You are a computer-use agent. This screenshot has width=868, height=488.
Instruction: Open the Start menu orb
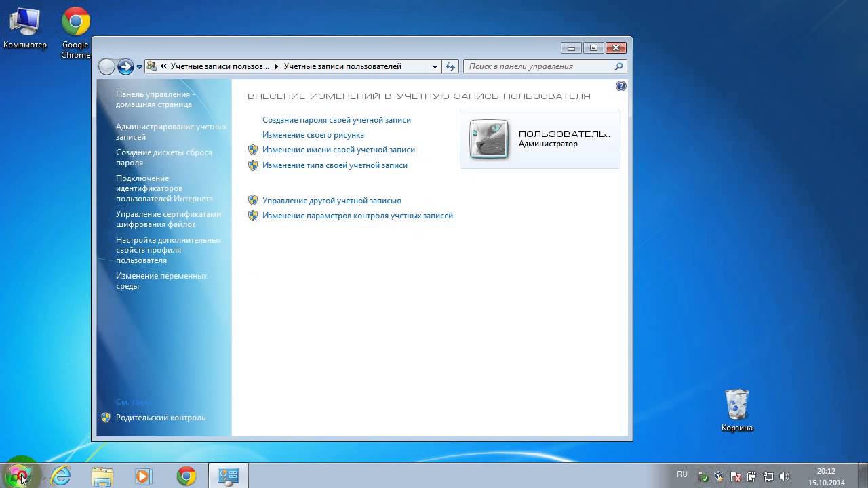19,475
